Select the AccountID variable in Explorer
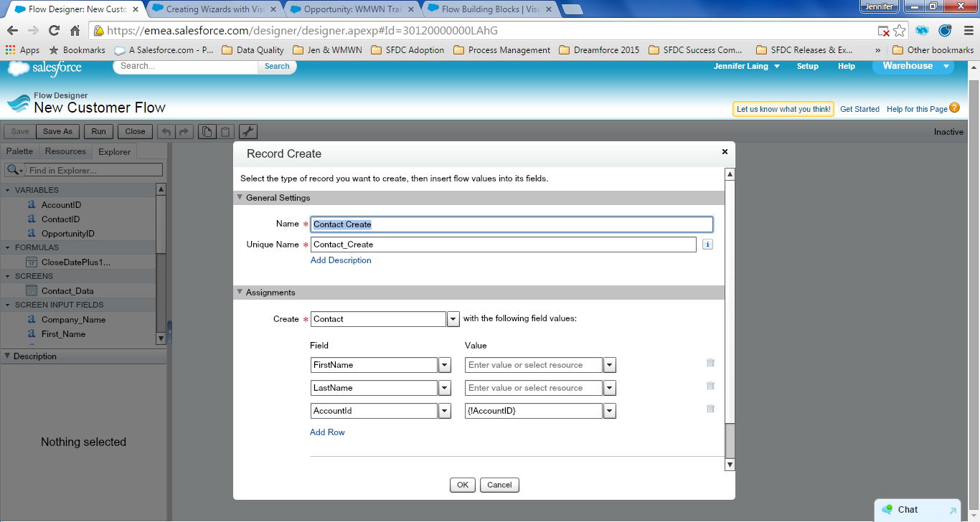The height and width of the screenshot is (522, 980). coord(61,205)
